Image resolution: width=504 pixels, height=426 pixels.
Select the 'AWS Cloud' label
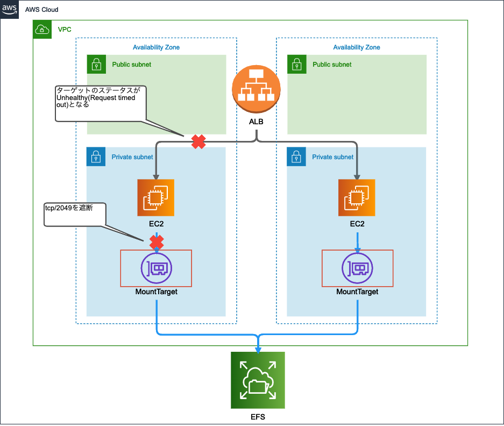point(42,10)
